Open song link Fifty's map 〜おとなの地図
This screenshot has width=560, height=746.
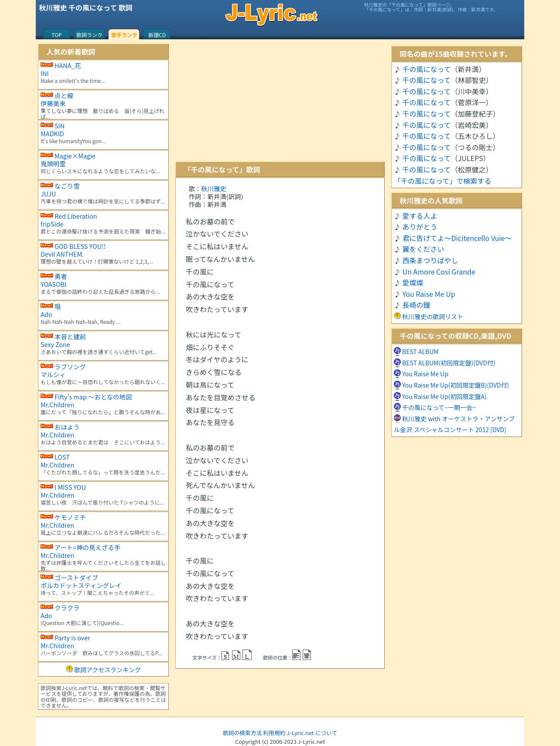pyautogui.click(x=93, y=397)
